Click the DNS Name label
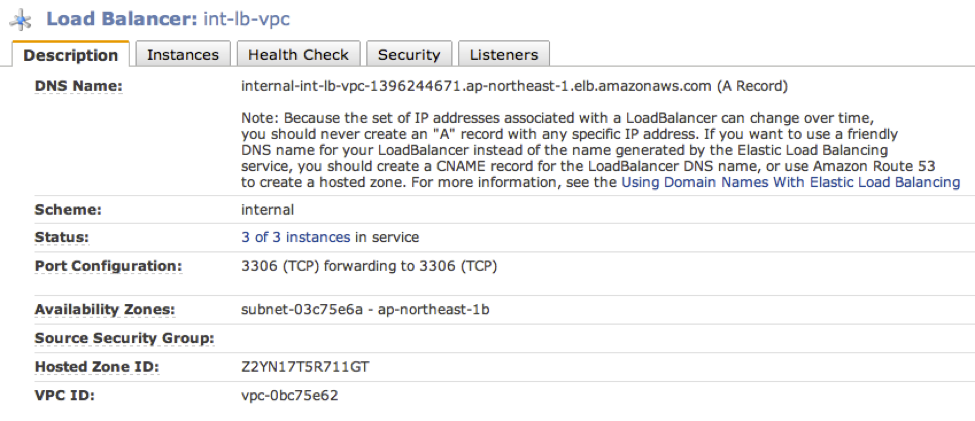 [x=78, y=86]
